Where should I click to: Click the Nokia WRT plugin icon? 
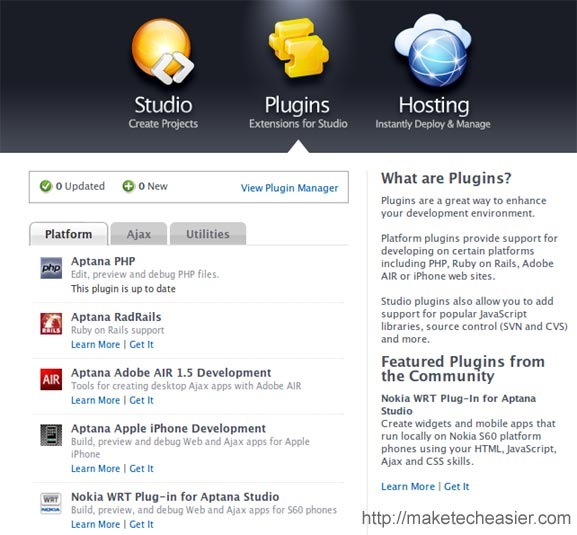pyautogui.click(x=51, y=503)
